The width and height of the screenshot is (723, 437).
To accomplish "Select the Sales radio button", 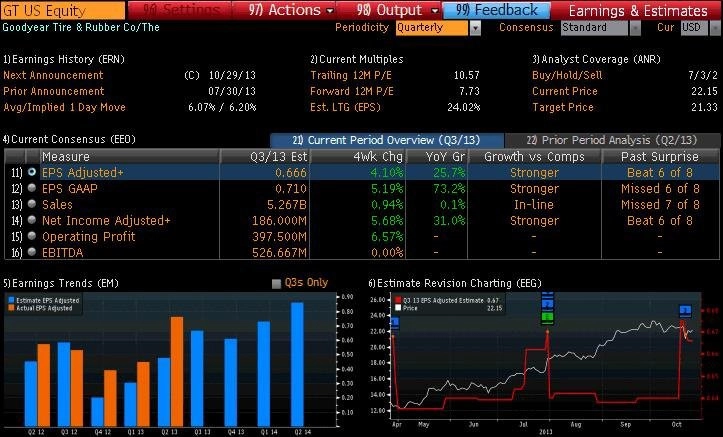I will 32,204.
